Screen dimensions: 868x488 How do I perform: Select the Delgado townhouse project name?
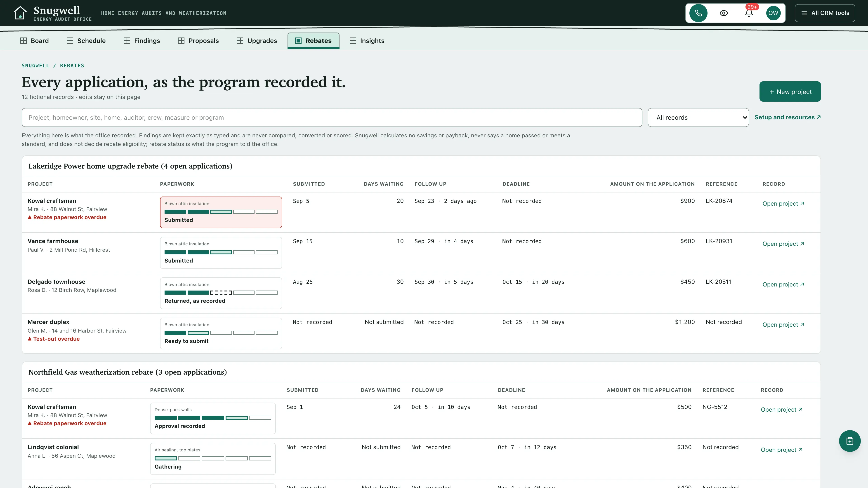56,282
